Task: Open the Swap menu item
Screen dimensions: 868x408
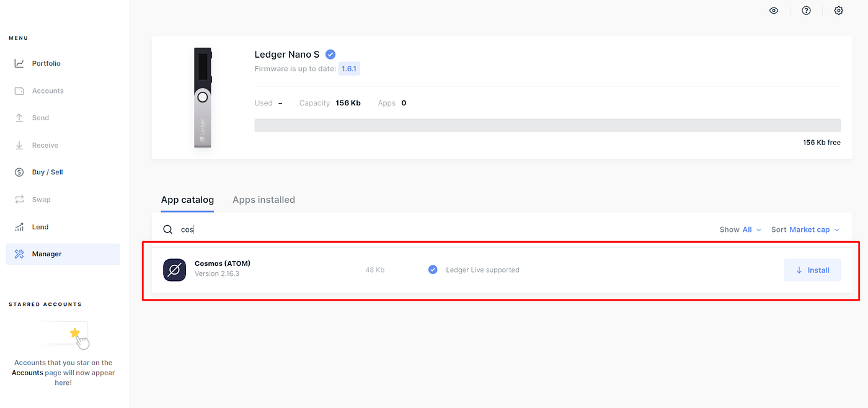Action: point(63,200)
